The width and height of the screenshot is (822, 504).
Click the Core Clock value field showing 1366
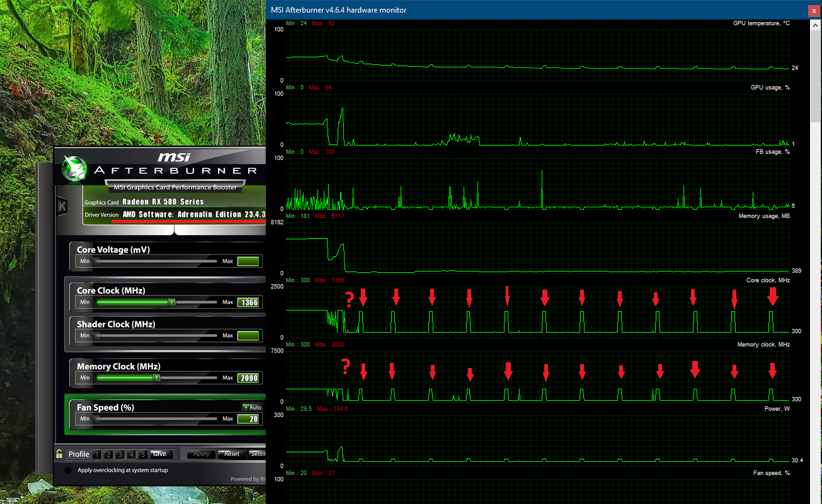point(249,302)
